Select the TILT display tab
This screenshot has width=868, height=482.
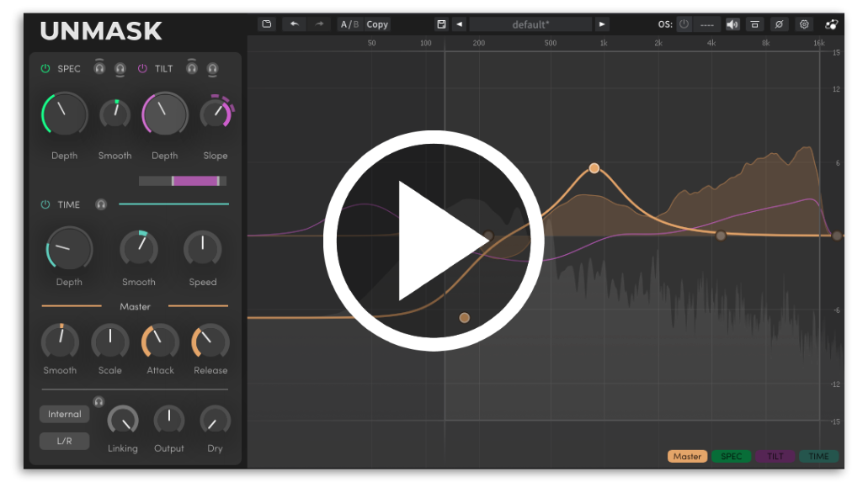click(x=775, y=456)
